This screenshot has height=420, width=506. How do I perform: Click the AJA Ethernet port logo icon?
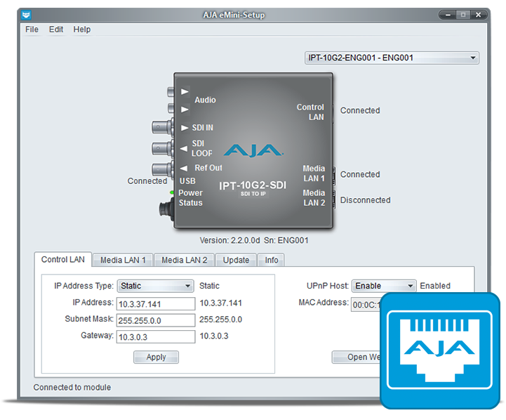pyautogui.click(x=442, y=350)
